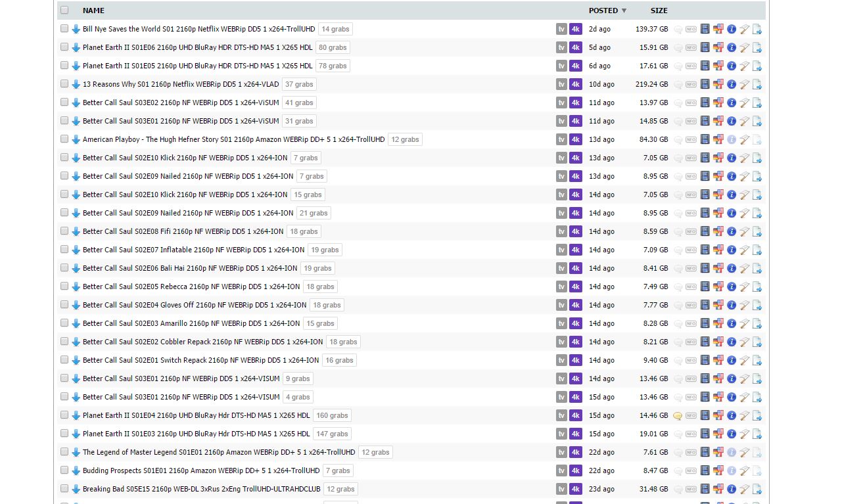Click NFO icon for Bill Nye Saves the World
The height and width of the screenshot is (504, 863).
coord(691,29)
